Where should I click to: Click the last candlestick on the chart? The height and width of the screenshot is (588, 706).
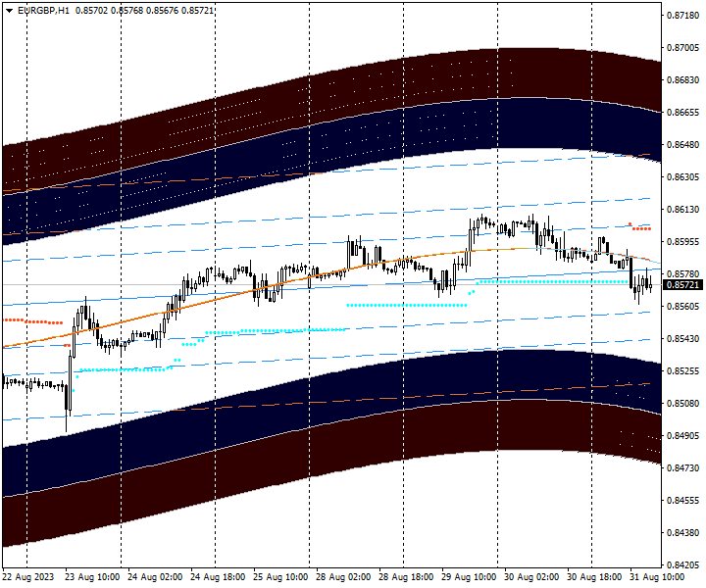tap(649, 285)
